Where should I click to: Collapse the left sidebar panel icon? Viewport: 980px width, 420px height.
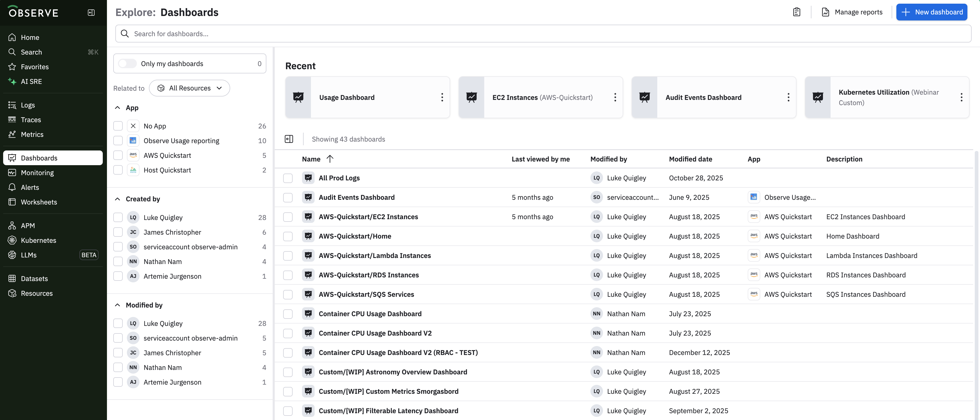[91, 13]
